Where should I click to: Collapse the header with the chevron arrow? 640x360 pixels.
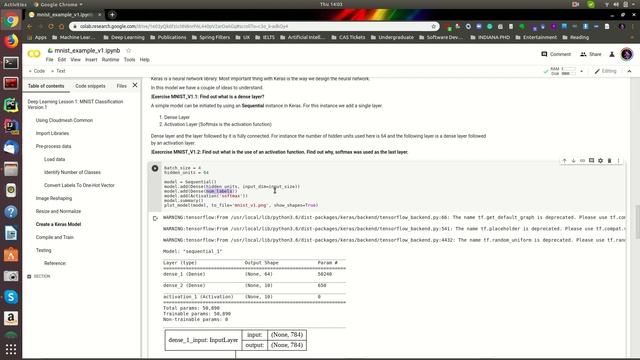tap(629, 71)
